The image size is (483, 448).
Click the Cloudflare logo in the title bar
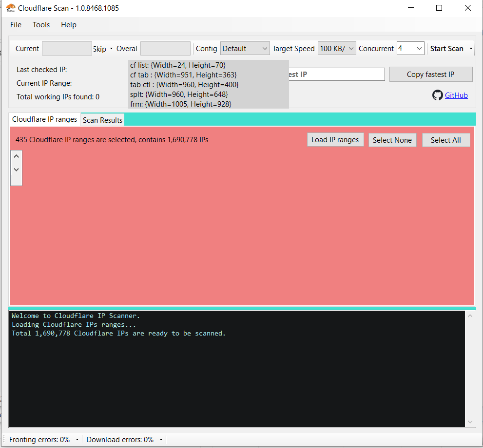12,8
